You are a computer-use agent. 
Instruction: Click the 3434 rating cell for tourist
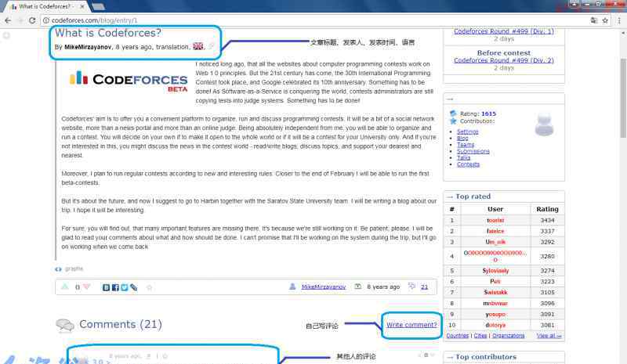click(547, 221)
